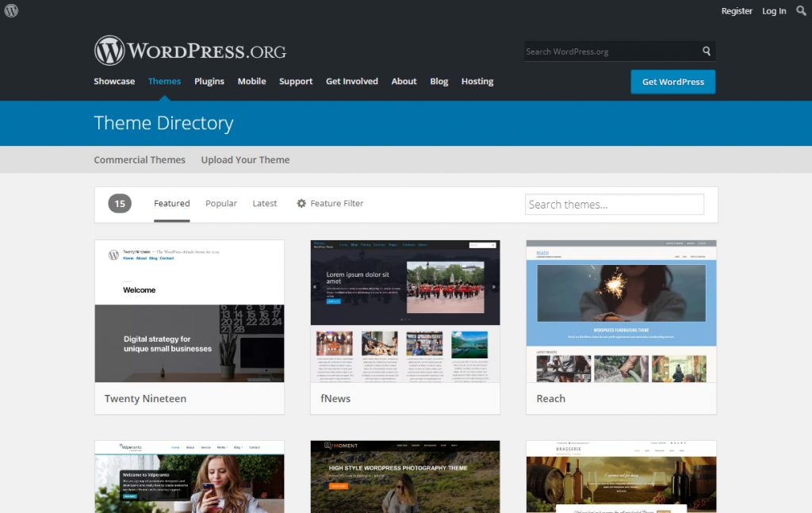Click the small WordPress icon in top-left corner
The image size is (812, 513).
[10, 11]
